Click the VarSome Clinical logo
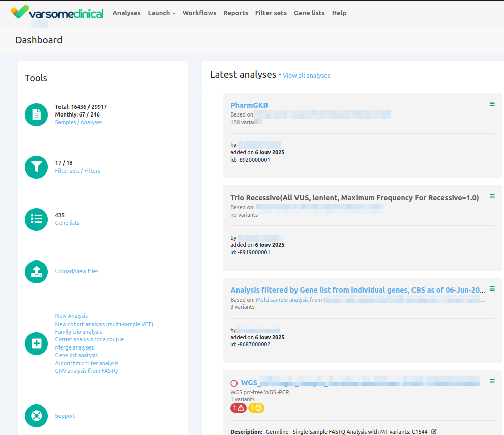This screenshot has width=504, height=435. click(57, 13)
